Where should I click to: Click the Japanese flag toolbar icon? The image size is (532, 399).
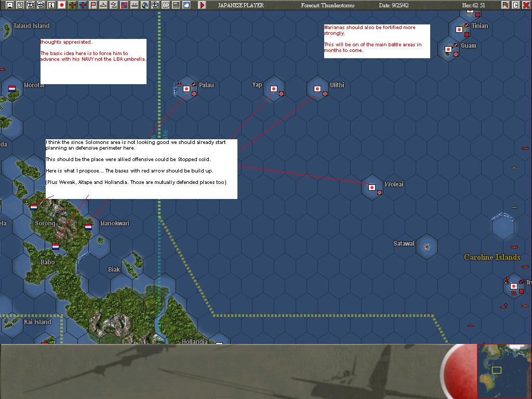[62, 5]
